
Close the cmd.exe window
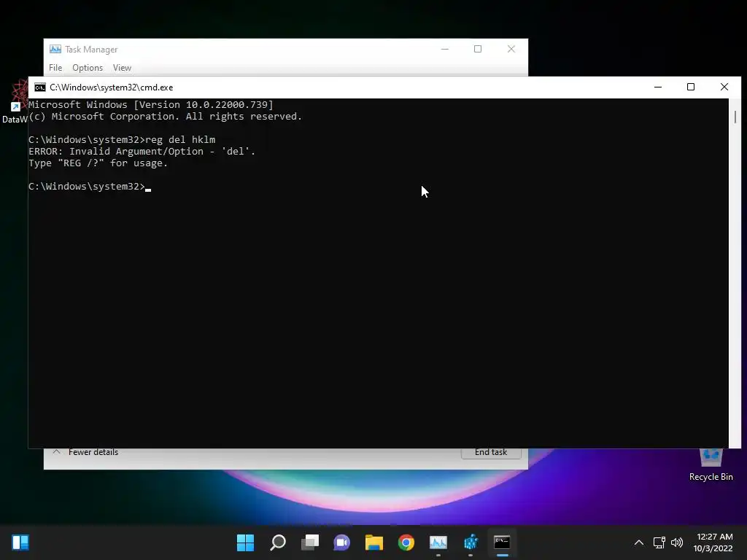[724, 87]
